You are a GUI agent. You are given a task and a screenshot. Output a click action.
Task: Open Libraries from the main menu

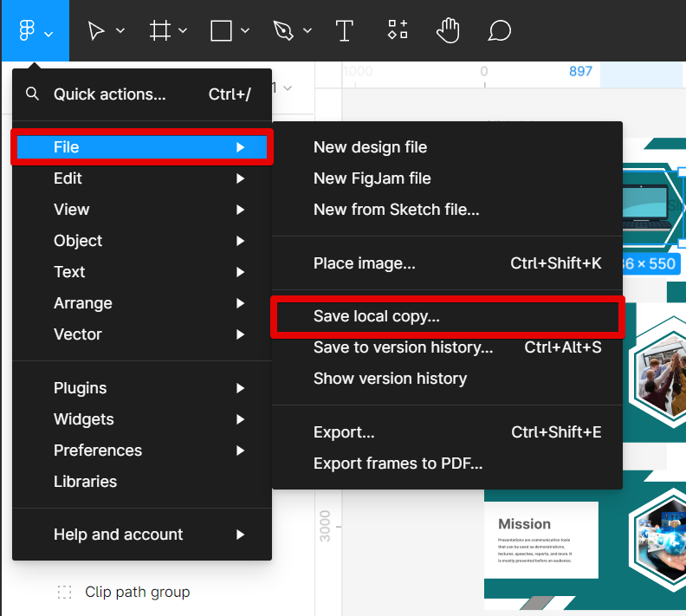pyautogui.click(x=85, y=482)
